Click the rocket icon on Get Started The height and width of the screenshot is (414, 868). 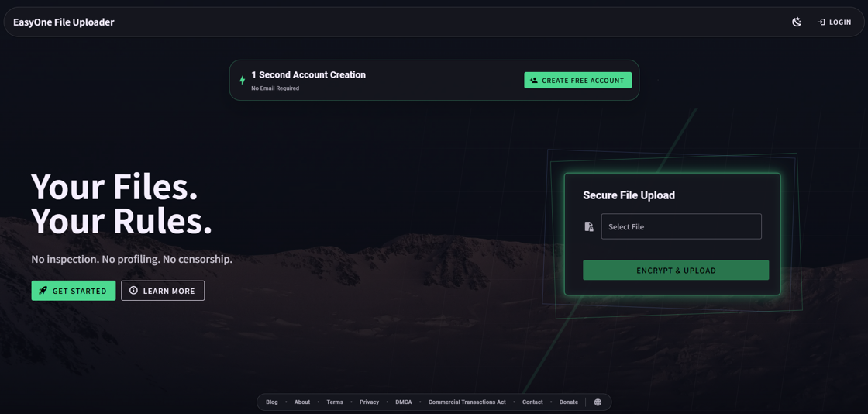[43, 291]
